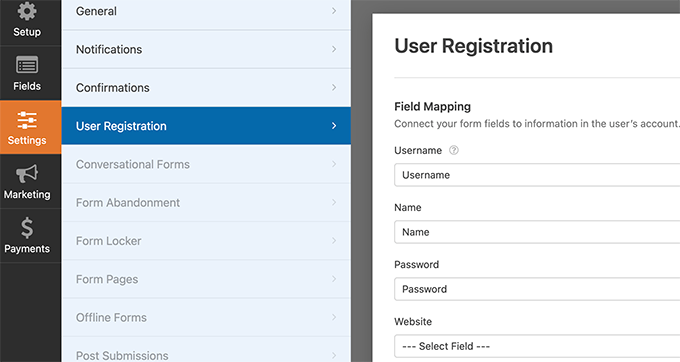Open the Marketing megaphone icon
This screenshot has width=680, height=362.
click(x=27, y=174)
